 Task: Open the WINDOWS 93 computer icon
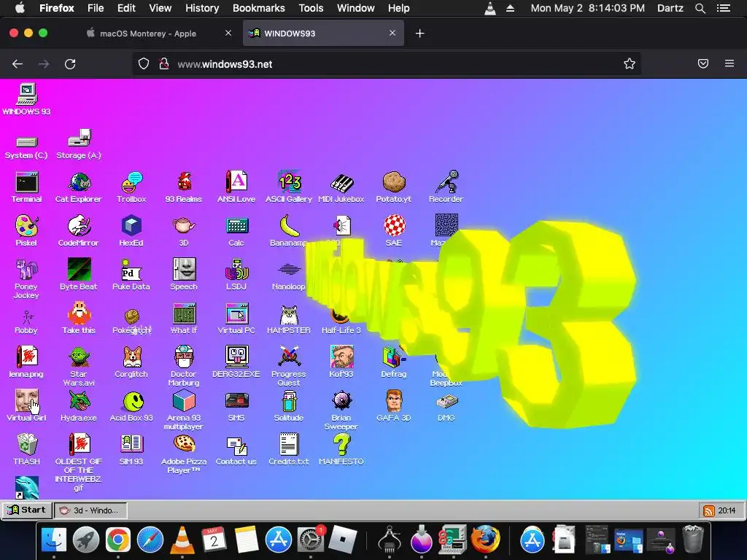27,94
